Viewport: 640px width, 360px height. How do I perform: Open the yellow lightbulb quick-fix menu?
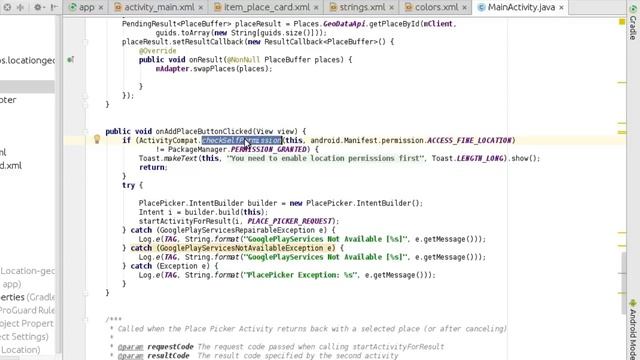[x=97, y=139]
